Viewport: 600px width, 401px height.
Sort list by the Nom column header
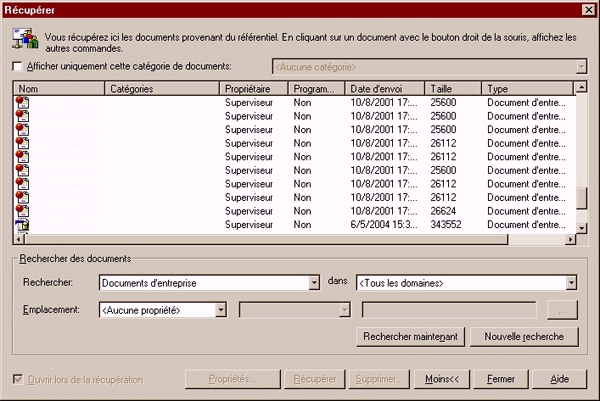[x=58, y=89]
